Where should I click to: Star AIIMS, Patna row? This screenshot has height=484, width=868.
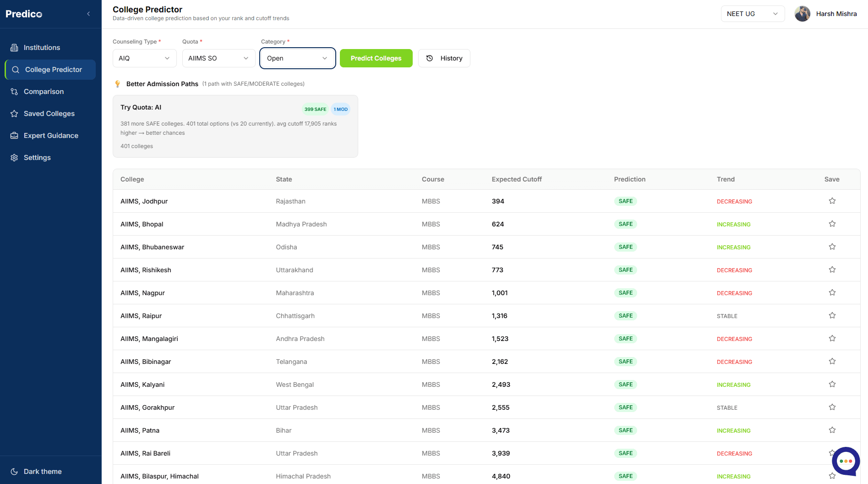pyautogui.click(x=832, y=430)
